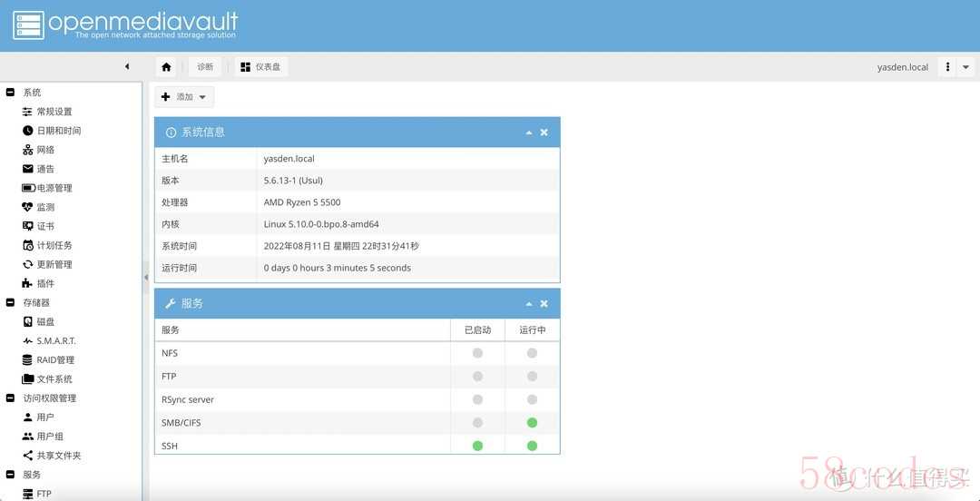Open the 插件 puzzle piece icon
Viewport: 980px width, 501px height.
(27, 283)
